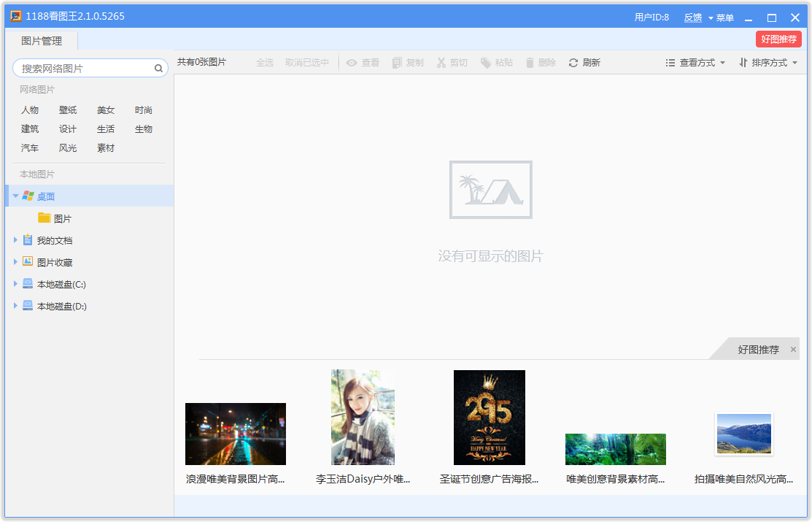This screenshot has height=522, width=812.
Task: Switch to the 图片管理 tab
Action: (42, 41)
